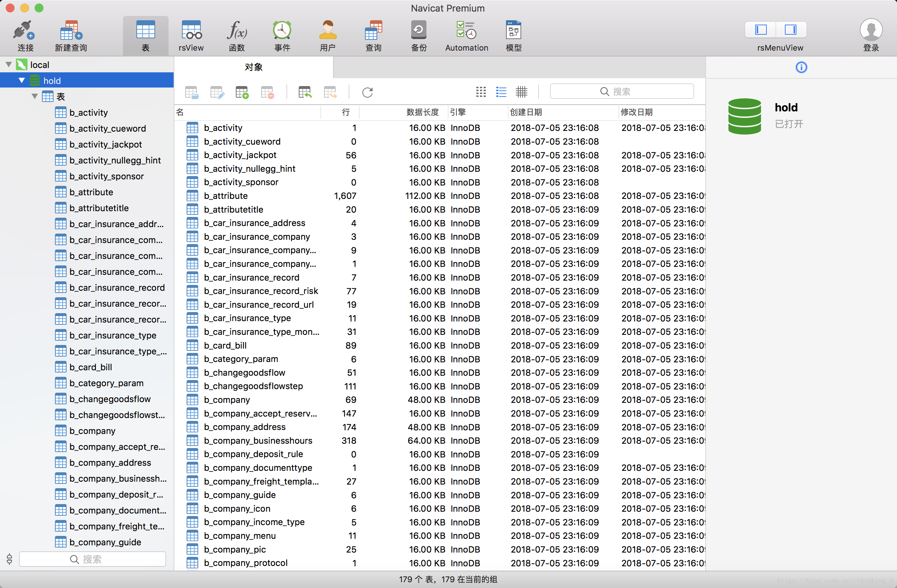Open the 事件 (Event) clock icon
Image resolution: width=897 pixels, height=588 pixels.
click(282, 31)
